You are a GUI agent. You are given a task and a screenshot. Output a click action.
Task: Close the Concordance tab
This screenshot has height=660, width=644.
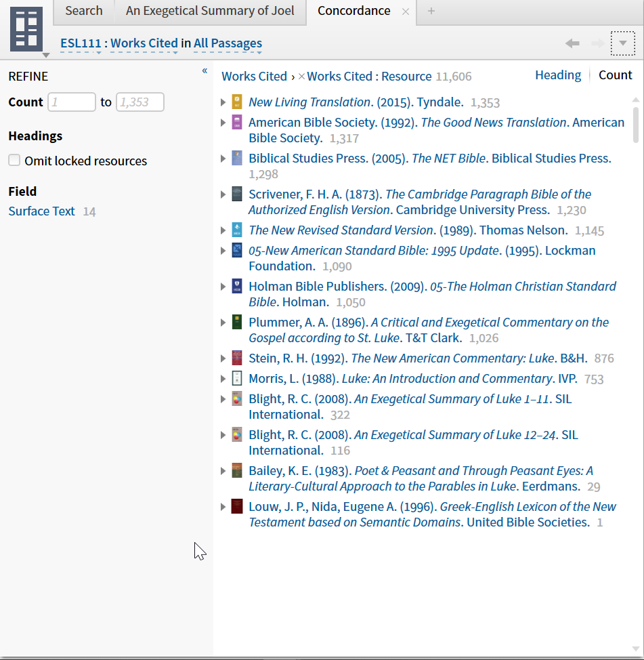(406, 12)
